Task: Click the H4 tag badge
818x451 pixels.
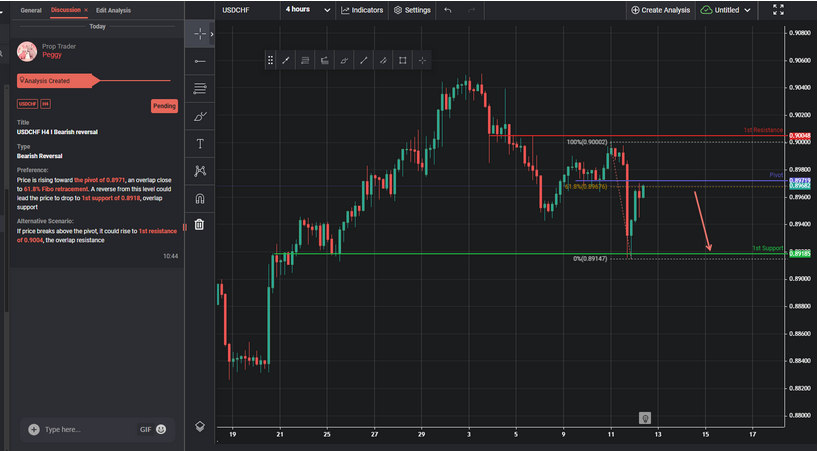Action: point(45,104)
